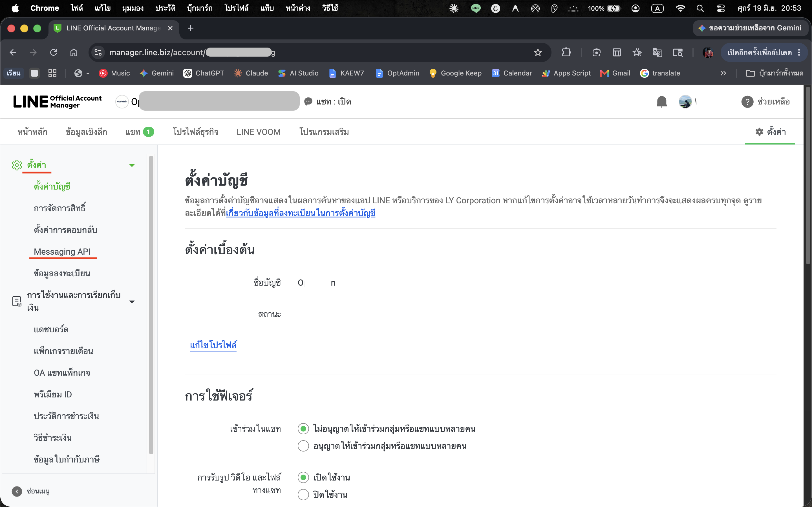Click the sidebar vertical scrollbar
Screen dimensions: 812x507
point(151,305)
